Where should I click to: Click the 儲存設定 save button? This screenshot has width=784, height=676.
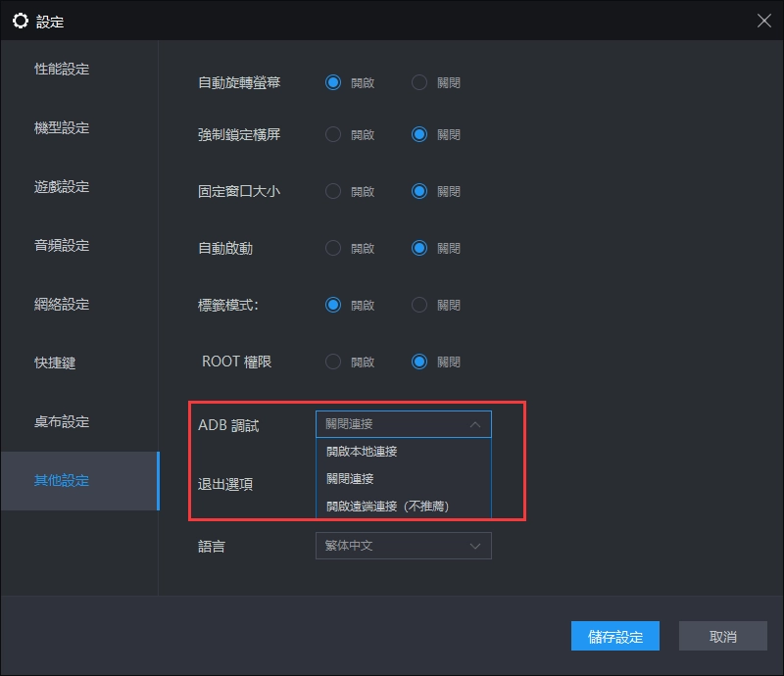[614, 636]
